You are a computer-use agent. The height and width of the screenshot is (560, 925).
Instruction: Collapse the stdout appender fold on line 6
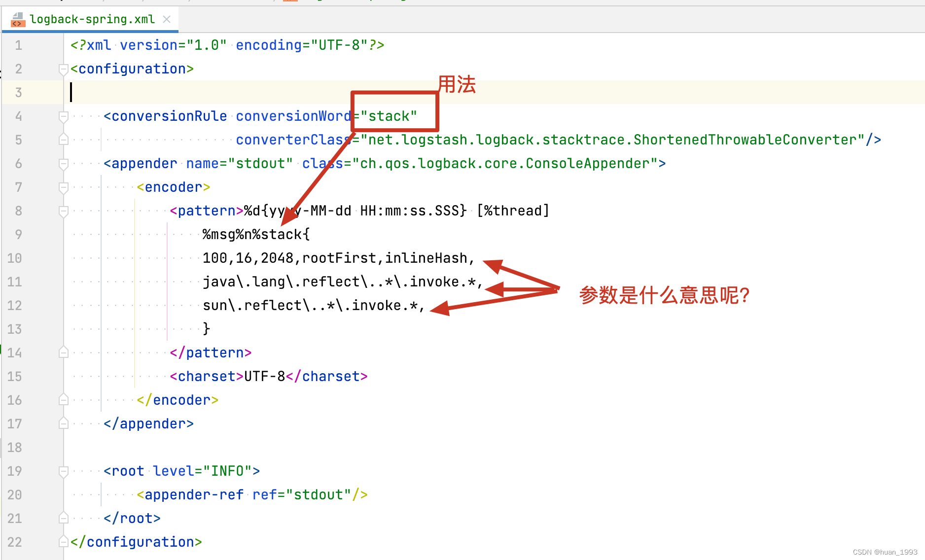click(x=63, y=164)
